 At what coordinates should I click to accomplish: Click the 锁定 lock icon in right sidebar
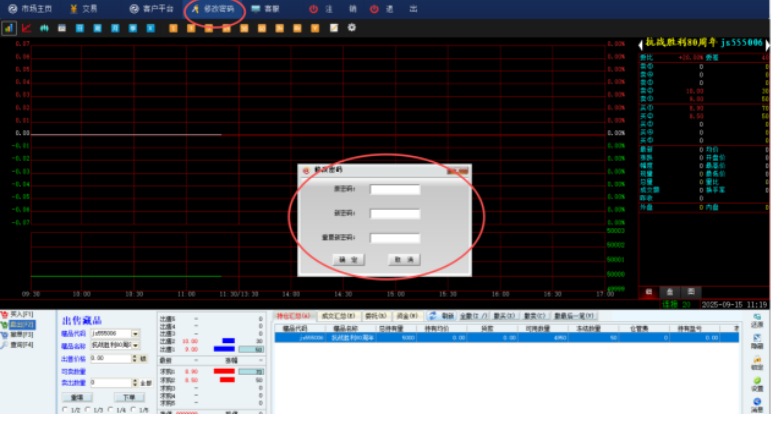click(x=757, y=362)
